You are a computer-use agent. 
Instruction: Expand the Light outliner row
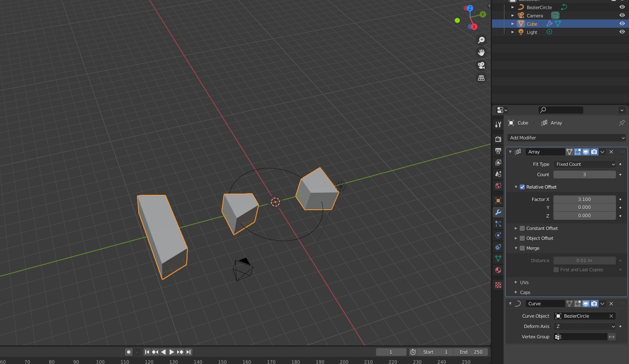pos(513,32)
